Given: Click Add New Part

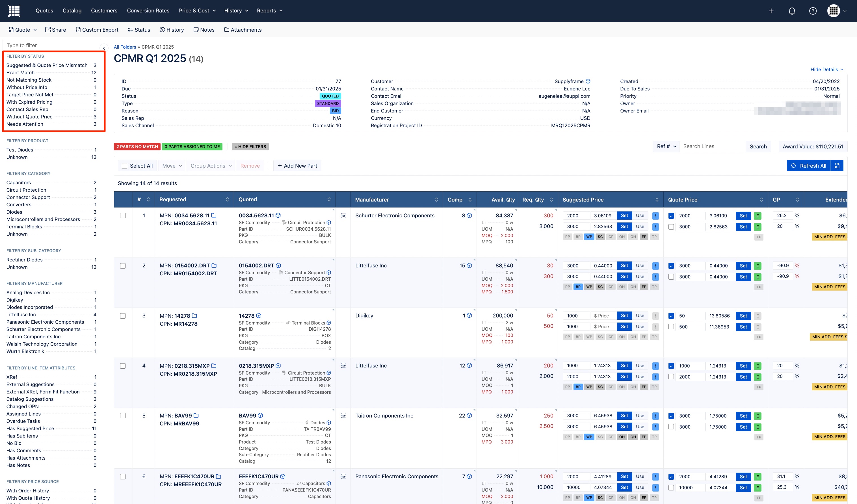Looking at the screenshot, I should pyautogui.click(x=297, y=166).
